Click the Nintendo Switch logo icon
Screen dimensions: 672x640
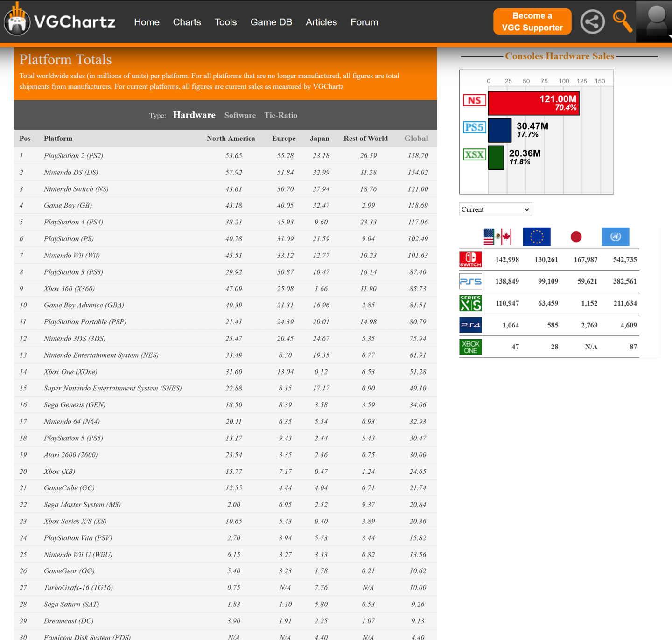pos(470,260)
